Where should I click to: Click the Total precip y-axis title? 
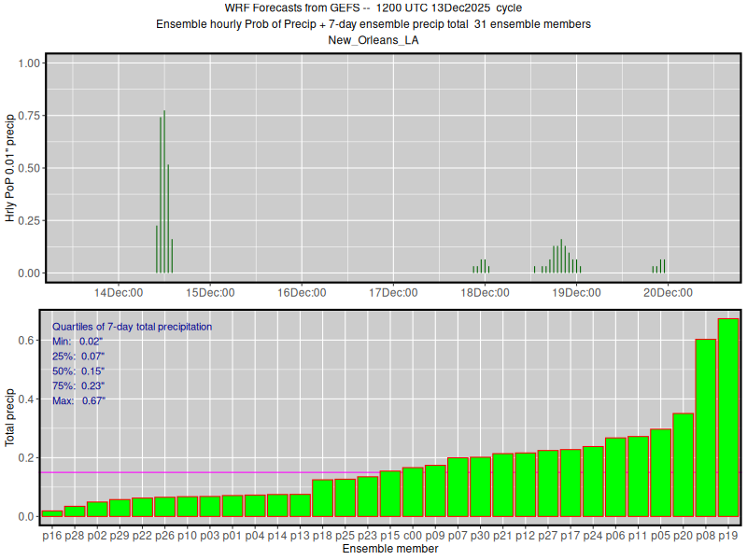(x=10, y=415)
